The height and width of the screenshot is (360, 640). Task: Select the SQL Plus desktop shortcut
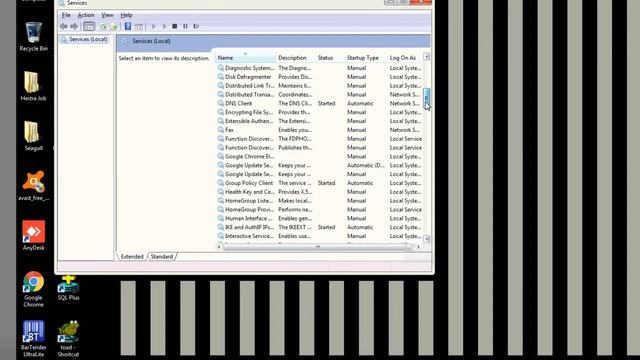[68, 288]
